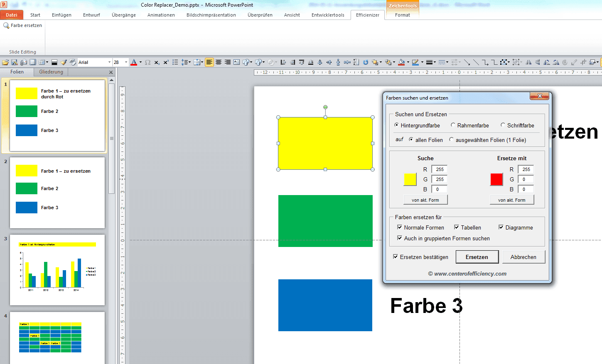The width and height of the screenshot is (602, 364).
Task: Disable Ersetzen bestätigen
Action: 396,257
